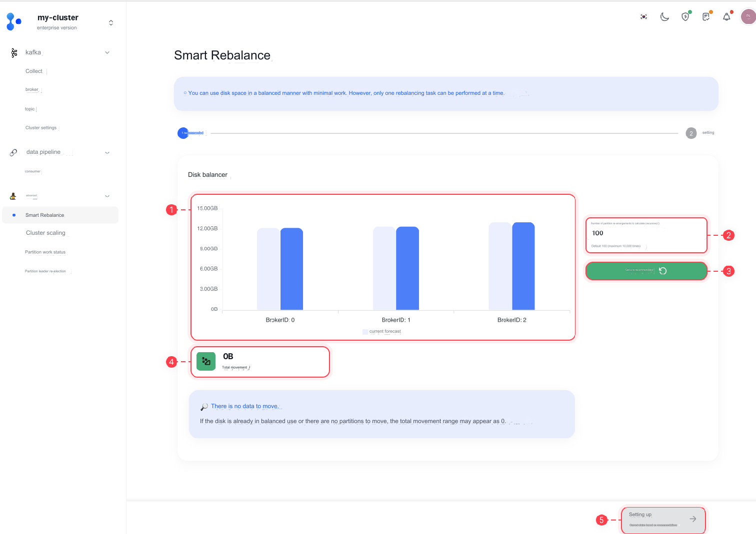Open Partition leader re-election page
756x534 pixels.
point(45,271)
